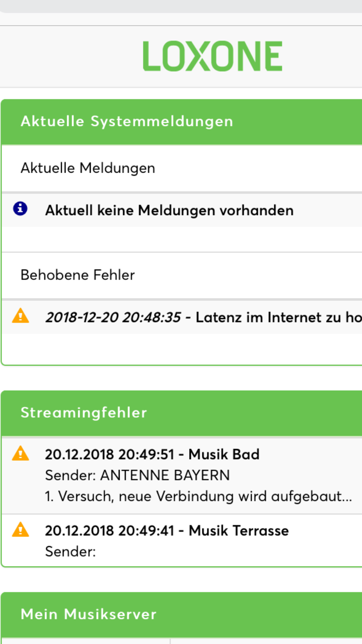Tap the browser address bar at top
Screen dimensions: 362x644
(181, 6)
